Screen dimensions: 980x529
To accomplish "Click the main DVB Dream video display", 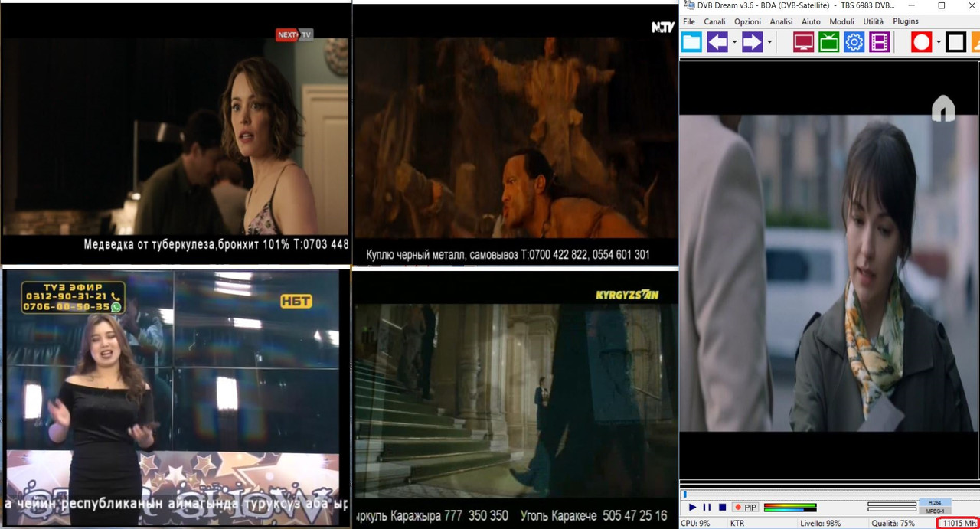I will point(829,272).
